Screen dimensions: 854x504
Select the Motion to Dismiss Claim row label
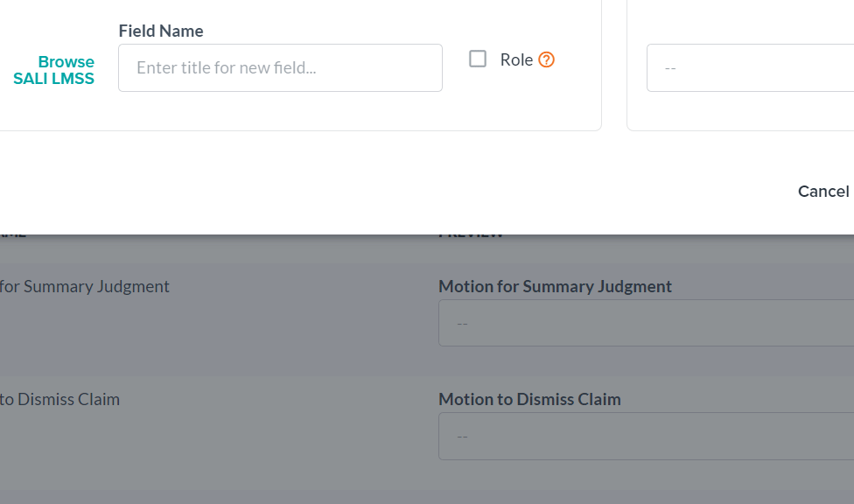pos(60,399)
